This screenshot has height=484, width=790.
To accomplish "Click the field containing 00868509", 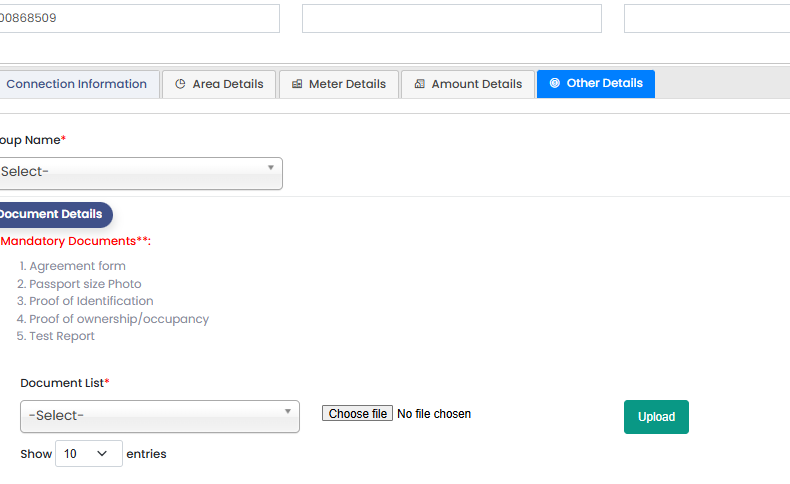I will point(138,18).
